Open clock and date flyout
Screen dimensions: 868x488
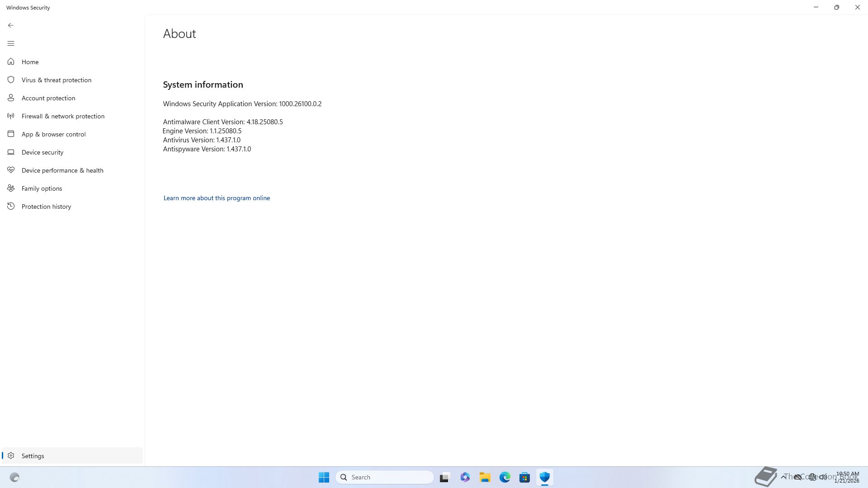847,477
